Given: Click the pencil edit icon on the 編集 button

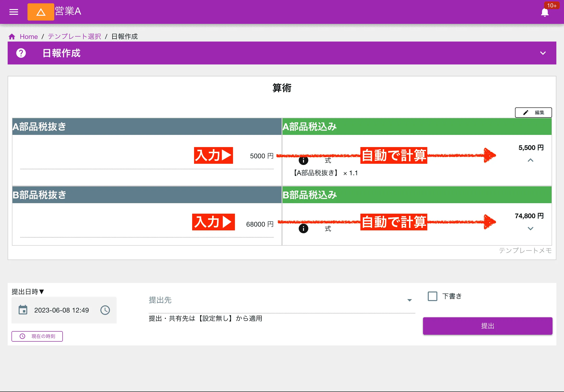Looking at the screenshot, I should point(526,112).
